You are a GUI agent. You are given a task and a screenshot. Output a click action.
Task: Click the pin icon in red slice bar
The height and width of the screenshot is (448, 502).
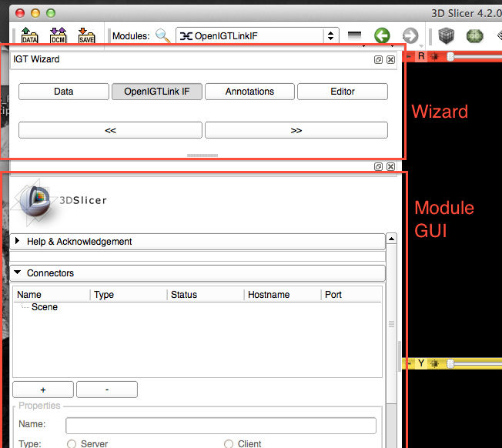point(435,56)
